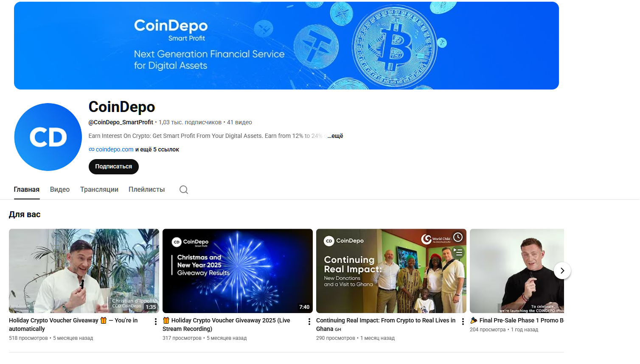
Task: Open title "Holiday Crypto Voucher Giveaway — You're in automatically"
Action: pyautogui.click(x=73, y=325)
